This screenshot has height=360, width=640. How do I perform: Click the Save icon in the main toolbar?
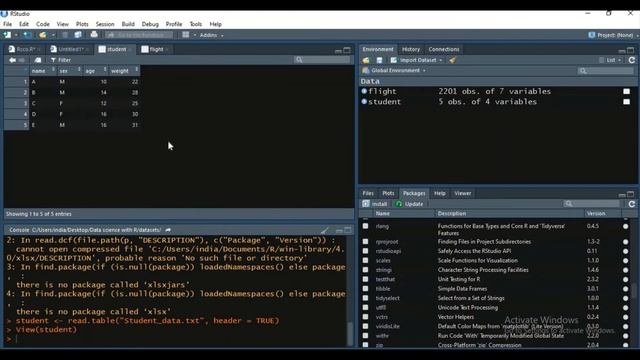[x=65, y=35]
